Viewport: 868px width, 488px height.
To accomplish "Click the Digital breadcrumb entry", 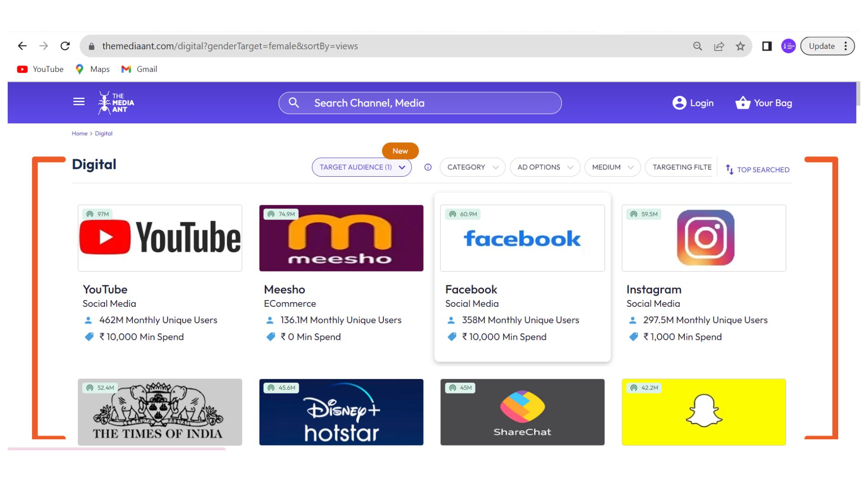I will [104, 133].
